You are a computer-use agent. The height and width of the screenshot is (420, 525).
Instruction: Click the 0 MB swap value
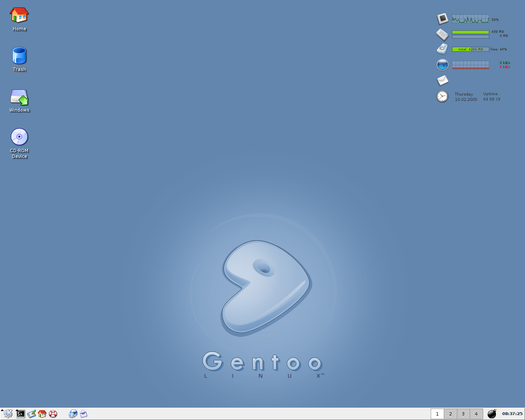(x=504, y=36)
